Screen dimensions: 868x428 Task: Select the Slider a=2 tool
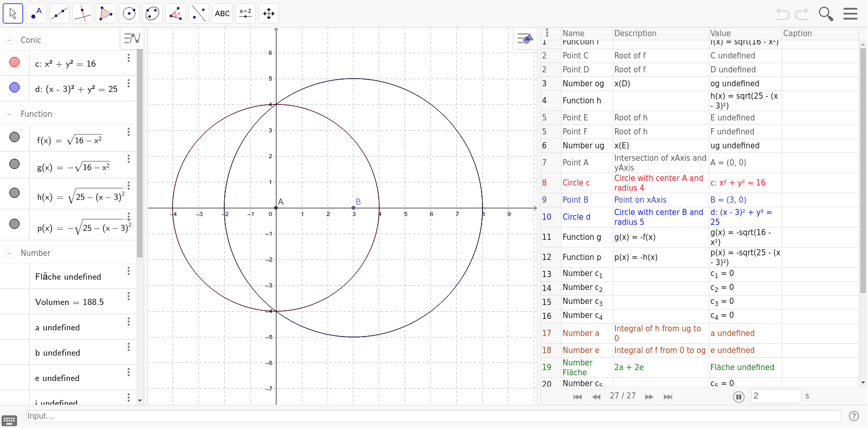click(245, 13)
